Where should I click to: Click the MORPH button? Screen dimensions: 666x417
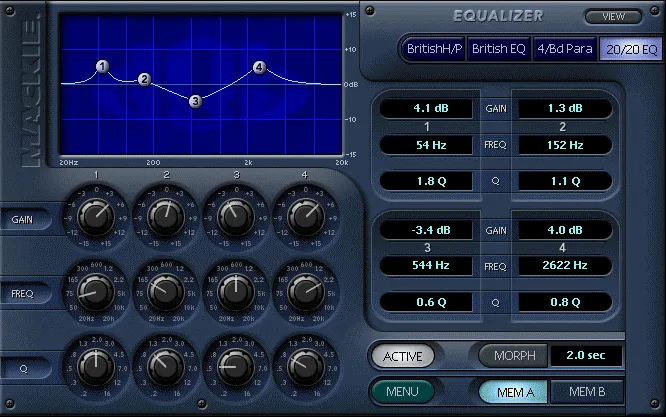(514, 355)
